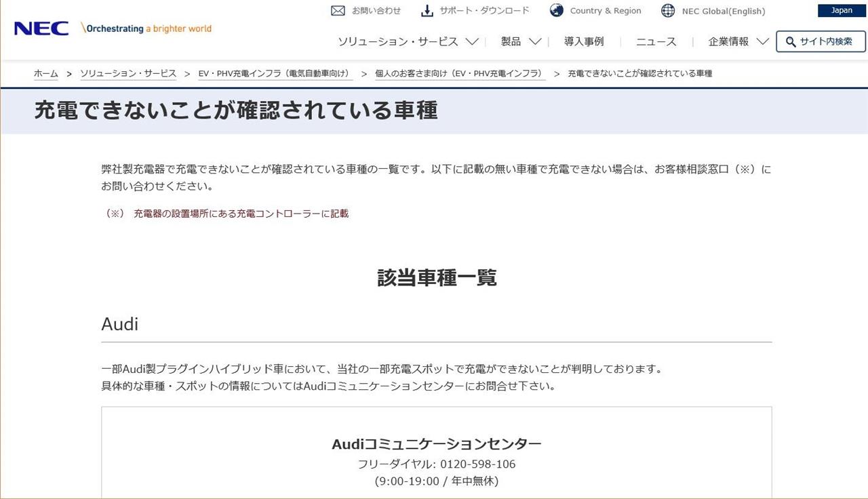Open 導入事例 menu item
This screenshot has height=499, width=868.
click(584, 41)
